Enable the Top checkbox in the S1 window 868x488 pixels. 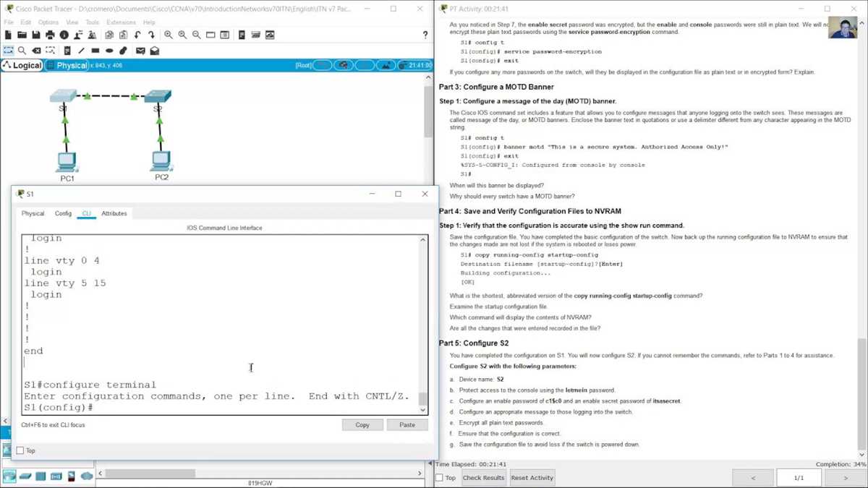coord(20,450)
